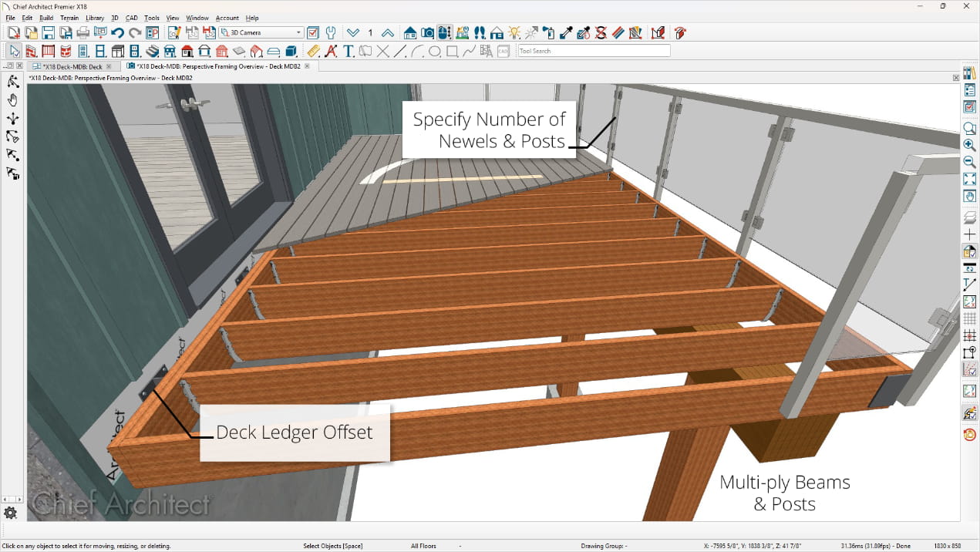Open the 3D Camera dropdown
Viewport: 980px width, 552px height.
click(261, 32)
